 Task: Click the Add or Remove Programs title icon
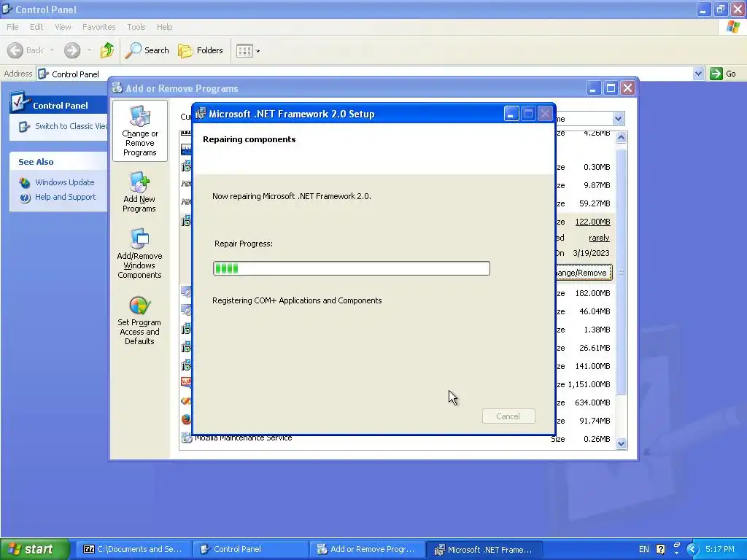point(117,87)
